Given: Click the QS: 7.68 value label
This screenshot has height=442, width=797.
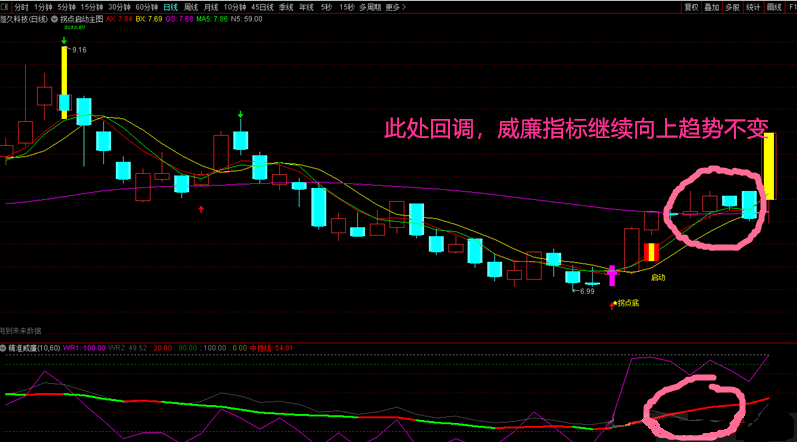Looking at the screenshot, I should (x=179, y=19).
